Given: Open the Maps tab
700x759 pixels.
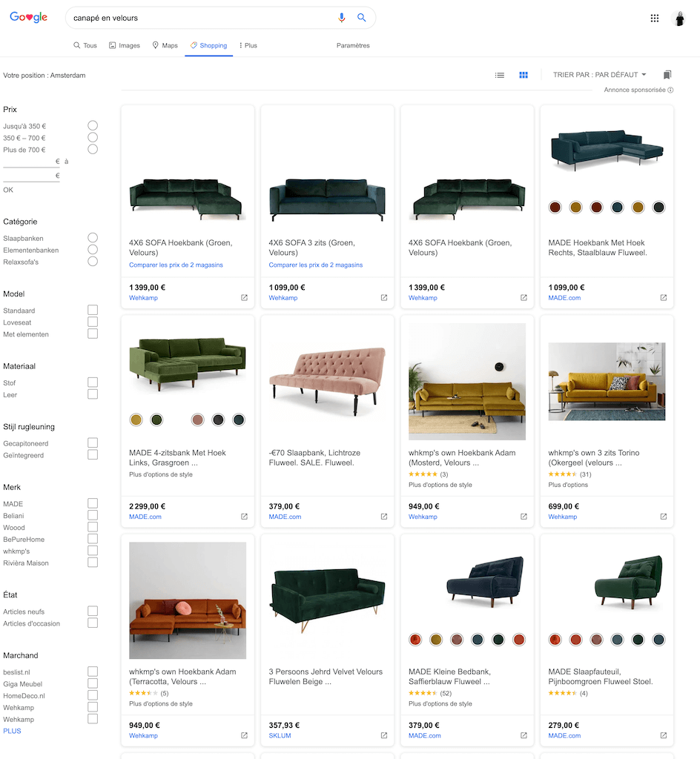Looking at the screenshot, I should tap(165, 46).
